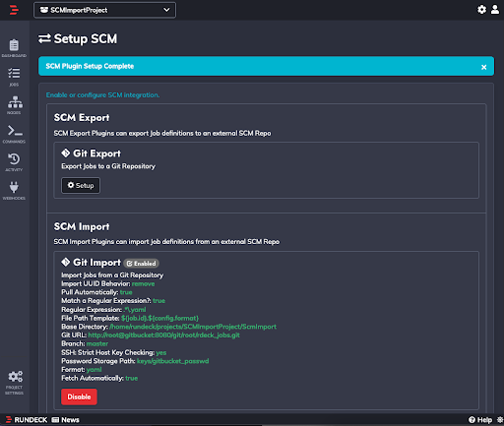Disable the Git Import plugin

(79, 396)
